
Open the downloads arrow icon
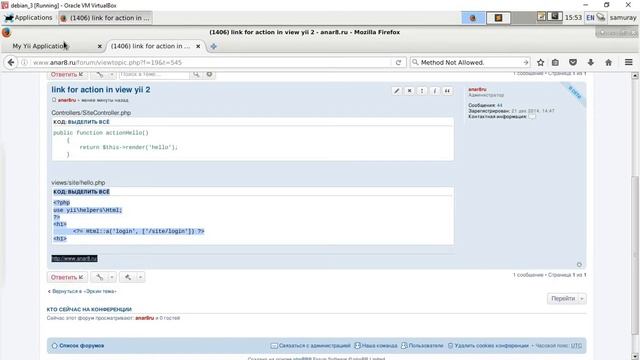591,62
